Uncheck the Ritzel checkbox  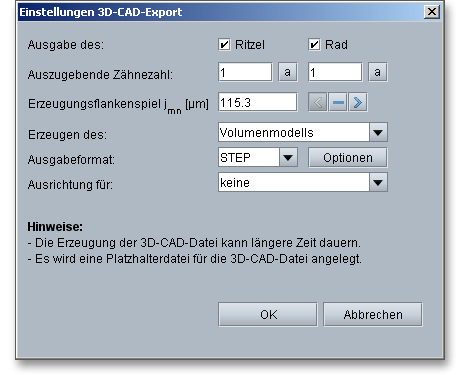[224, 44]
